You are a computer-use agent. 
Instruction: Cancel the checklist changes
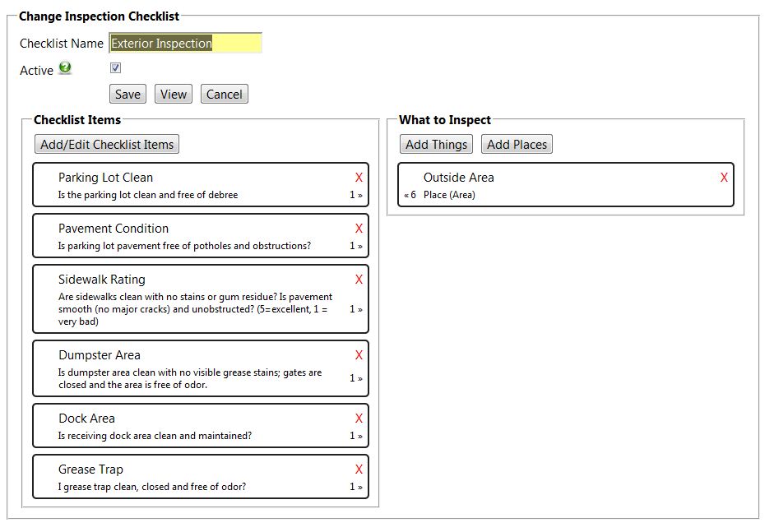coord(224,95)
